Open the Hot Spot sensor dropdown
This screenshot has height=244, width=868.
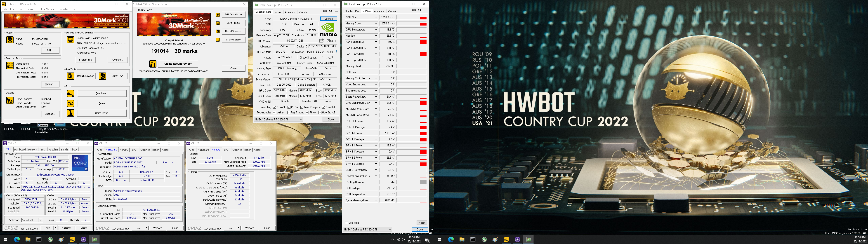376,36
